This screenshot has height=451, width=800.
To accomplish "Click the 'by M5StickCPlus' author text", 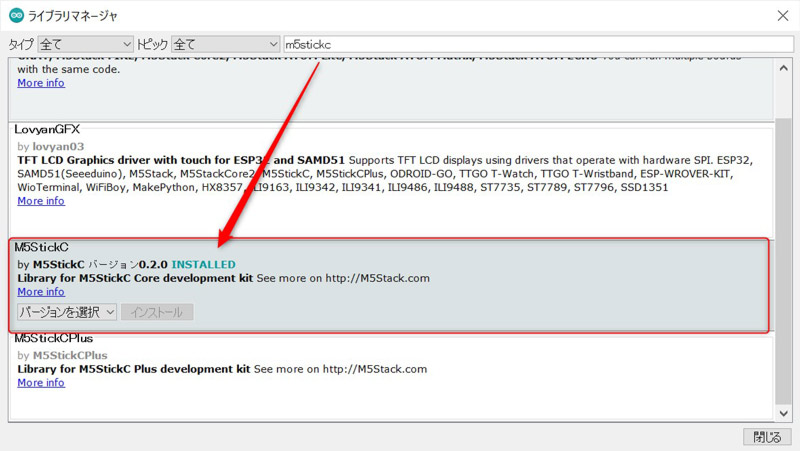I will point(62,355).
